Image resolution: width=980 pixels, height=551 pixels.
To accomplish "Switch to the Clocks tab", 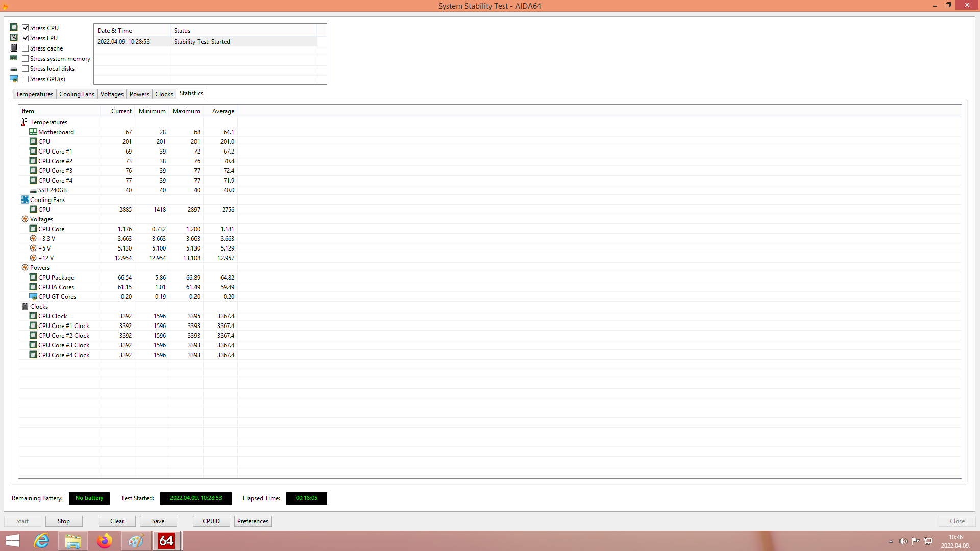I will [x=164, y=94].
